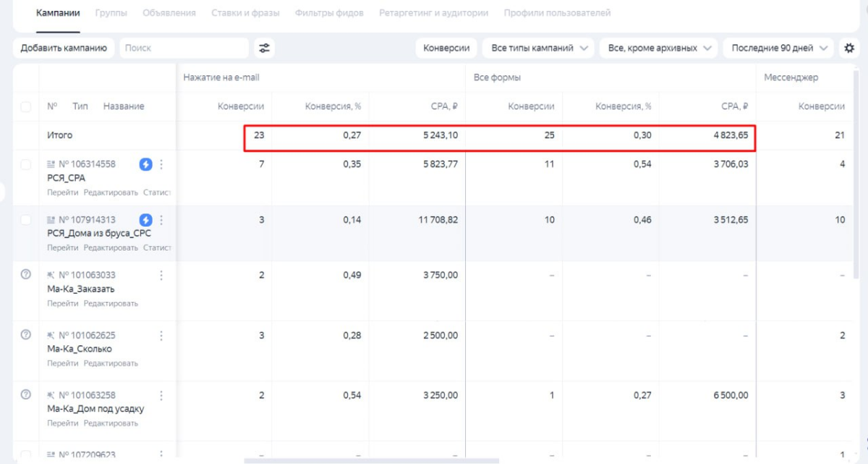Click lightning badge on campaign РСЯ_CPA
Screen dimensions: 868x464
(145, 164)
